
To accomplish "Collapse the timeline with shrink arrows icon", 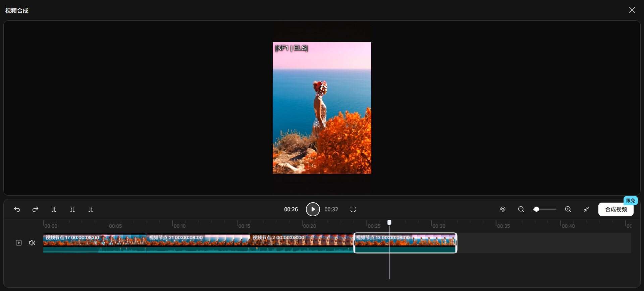I will (x=586, y=209).
